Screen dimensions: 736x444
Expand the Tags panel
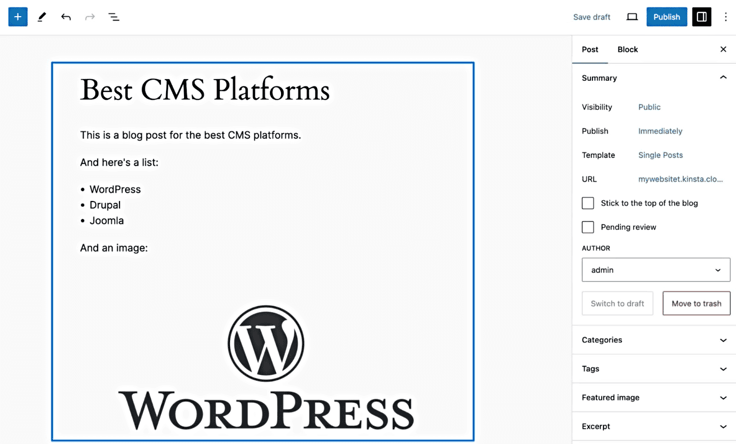(654, 369)
